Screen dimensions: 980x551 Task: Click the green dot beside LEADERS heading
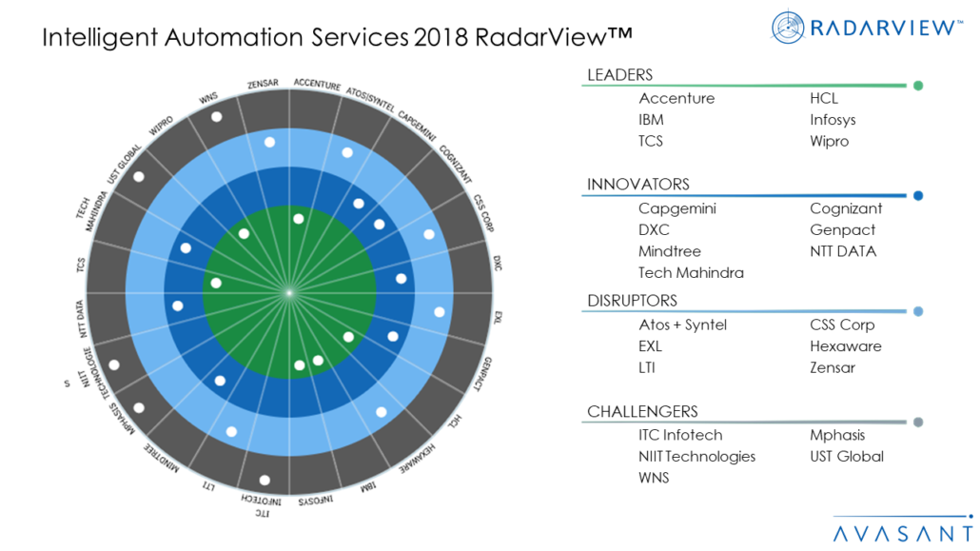pyautogui.click(x=916, y=85)
